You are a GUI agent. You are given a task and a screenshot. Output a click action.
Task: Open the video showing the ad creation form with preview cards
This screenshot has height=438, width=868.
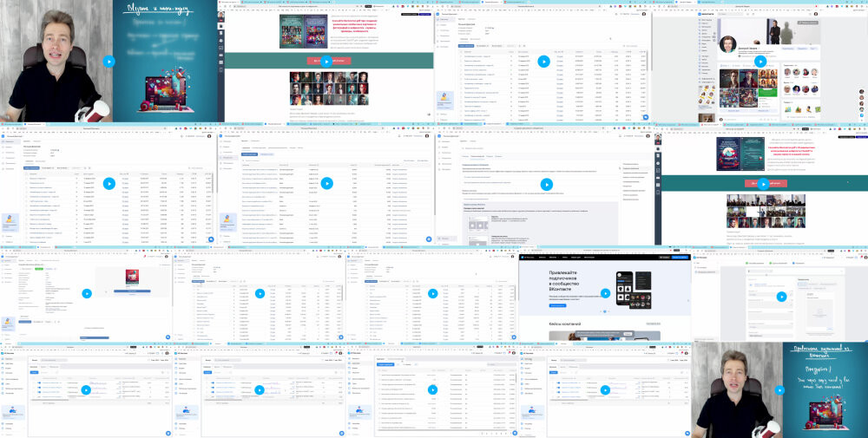coord(546,184)
